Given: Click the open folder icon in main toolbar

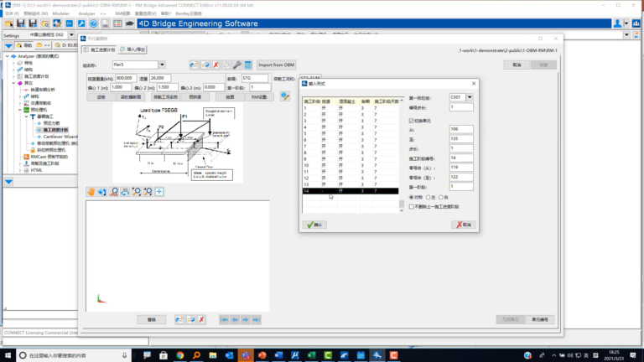Looking at the screenshot, I should pos(9,23).
